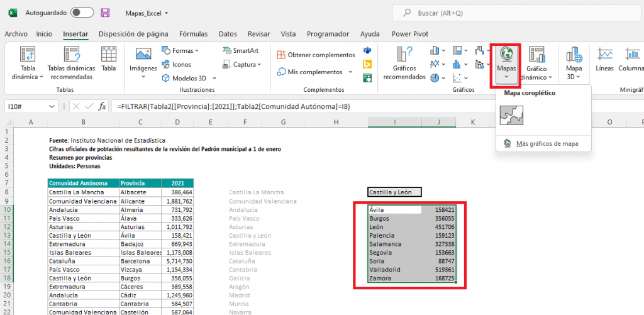Open the Disposición de página tab

(x=133, y=34)
